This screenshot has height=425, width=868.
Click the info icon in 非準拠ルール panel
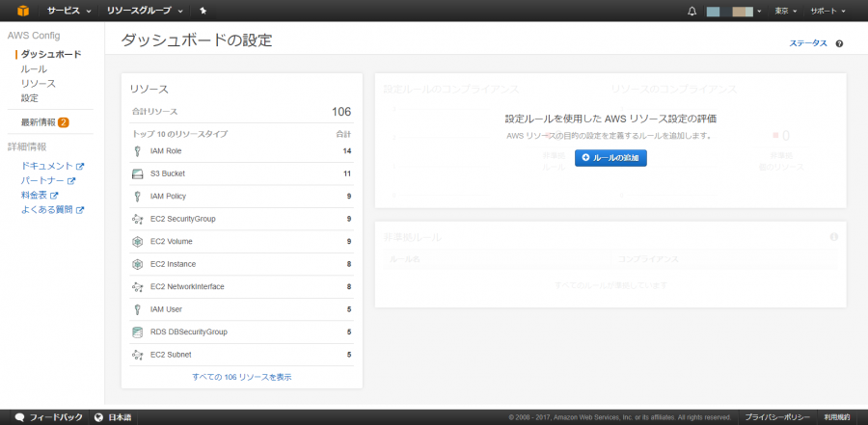834,237
